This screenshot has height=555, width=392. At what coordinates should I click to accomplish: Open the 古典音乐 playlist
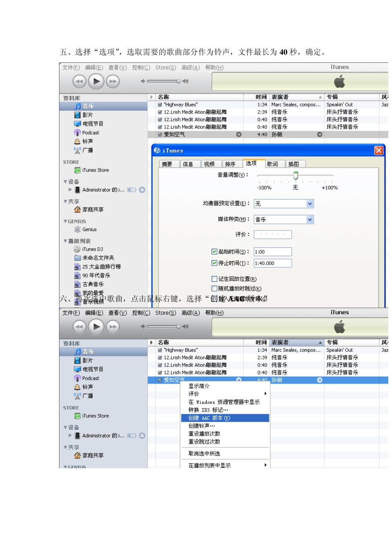point(89,284)
